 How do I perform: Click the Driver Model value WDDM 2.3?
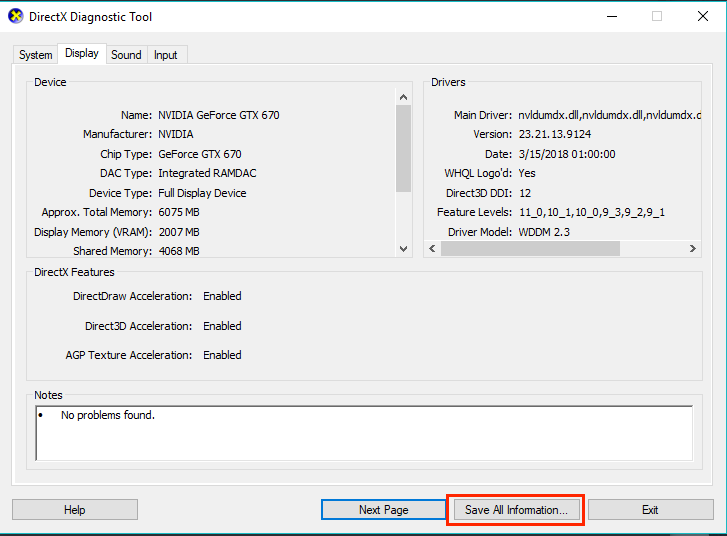544,232
